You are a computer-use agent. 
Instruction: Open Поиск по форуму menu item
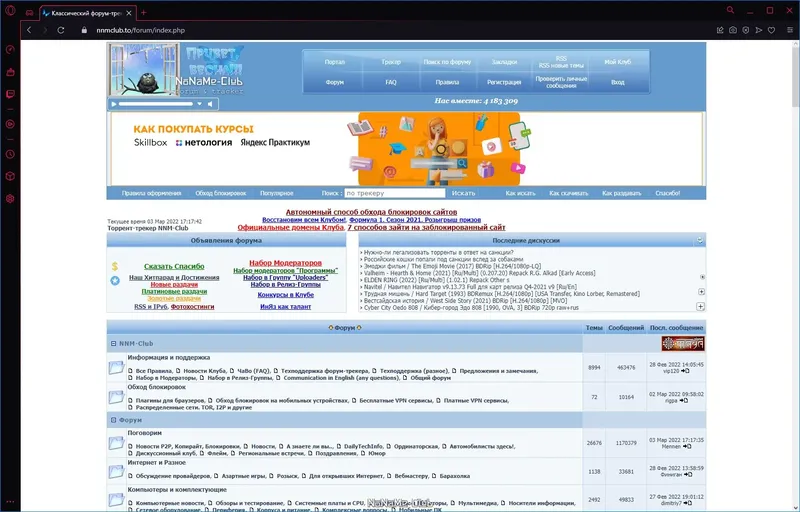pos(447,62)
